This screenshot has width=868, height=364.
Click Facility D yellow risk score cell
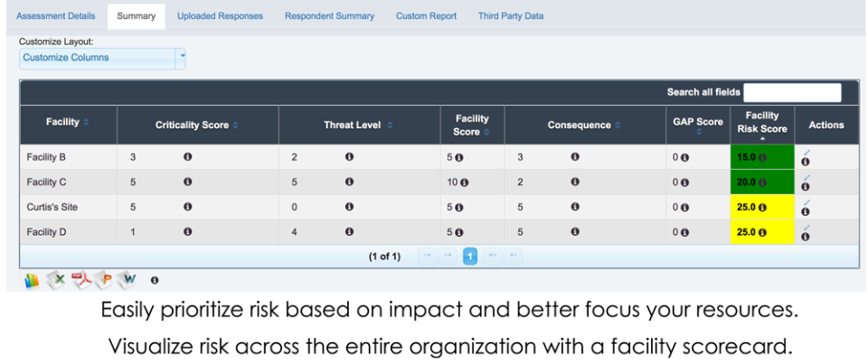pos(761,232)
